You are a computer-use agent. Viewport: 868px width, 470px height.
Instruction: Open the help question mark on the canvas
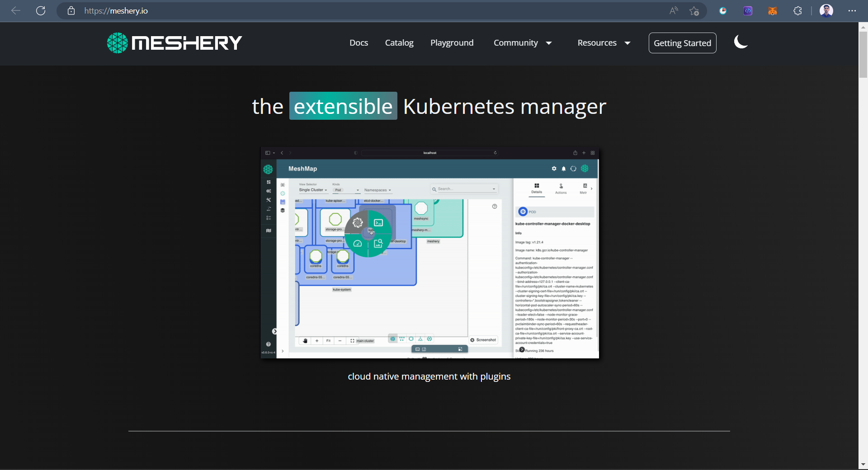coord(495,207)
